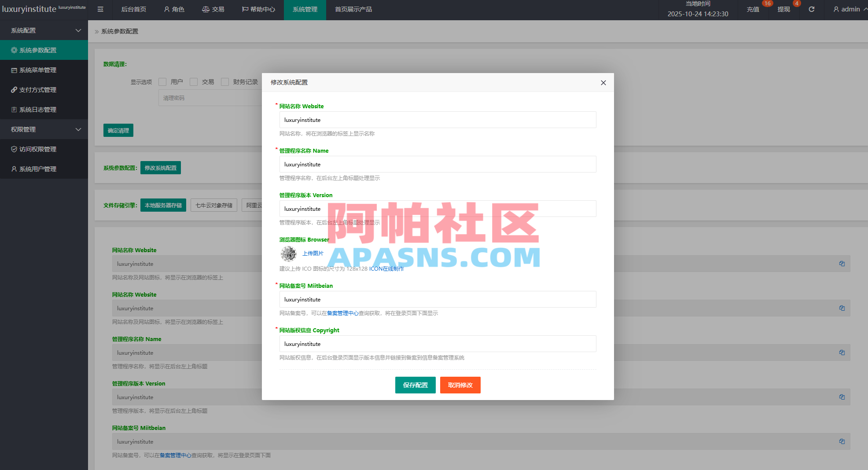
Task: Click the 访问权限管理 shield icon
Action: pos(14,149)
